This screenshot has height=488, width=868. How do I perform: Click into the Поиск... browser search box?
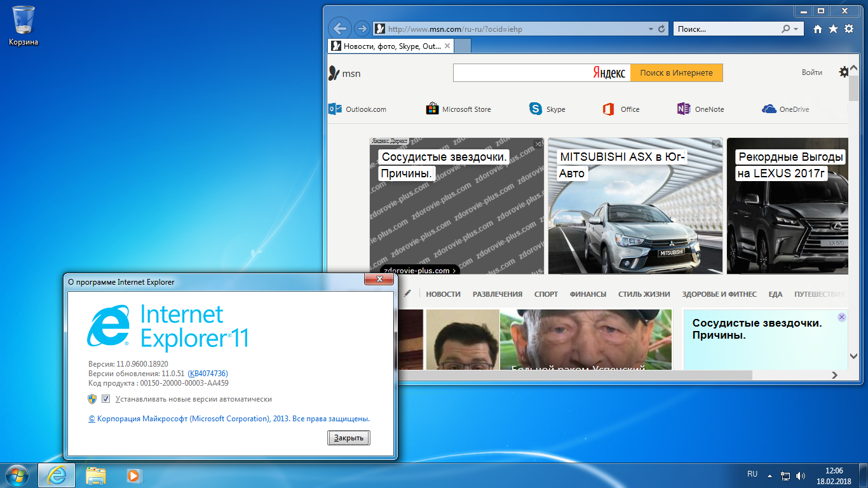click(728, 29)
